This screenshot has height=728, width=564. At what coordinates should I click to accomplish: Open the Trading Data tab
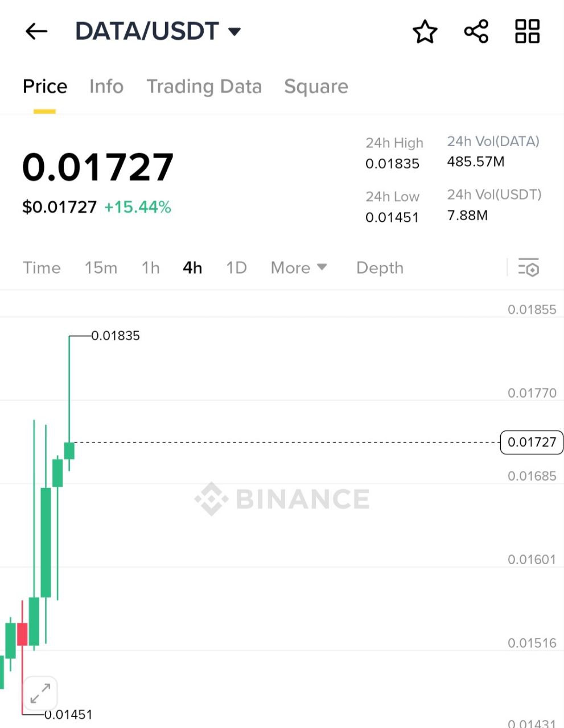click(x=204, y=86)
